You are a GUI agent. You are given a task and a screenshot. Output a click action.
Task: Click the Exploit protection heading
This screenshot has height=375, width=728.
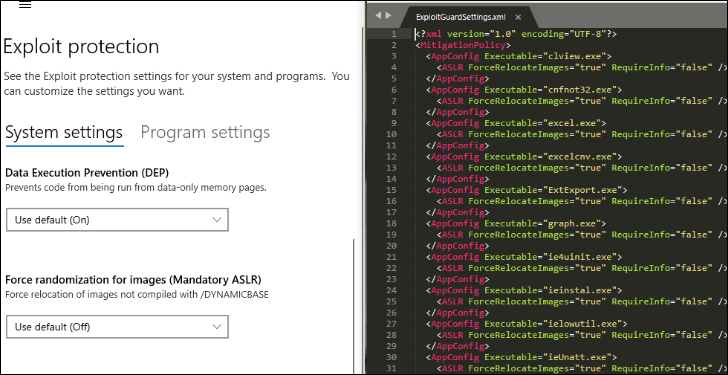(x=81, y=46)
